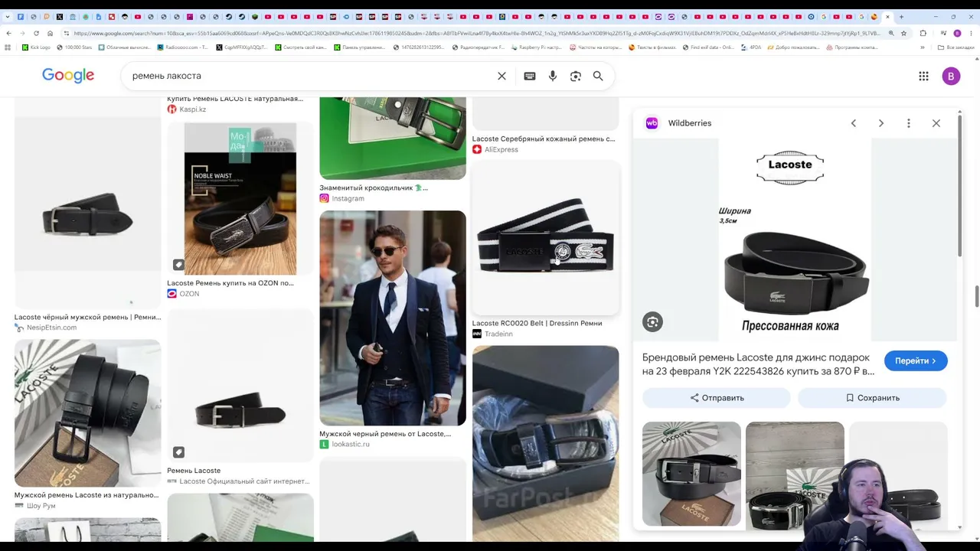The width and height of the screenshot is (980, 551).
Task: Bookmark this page with the star icon
Action: 903,33
